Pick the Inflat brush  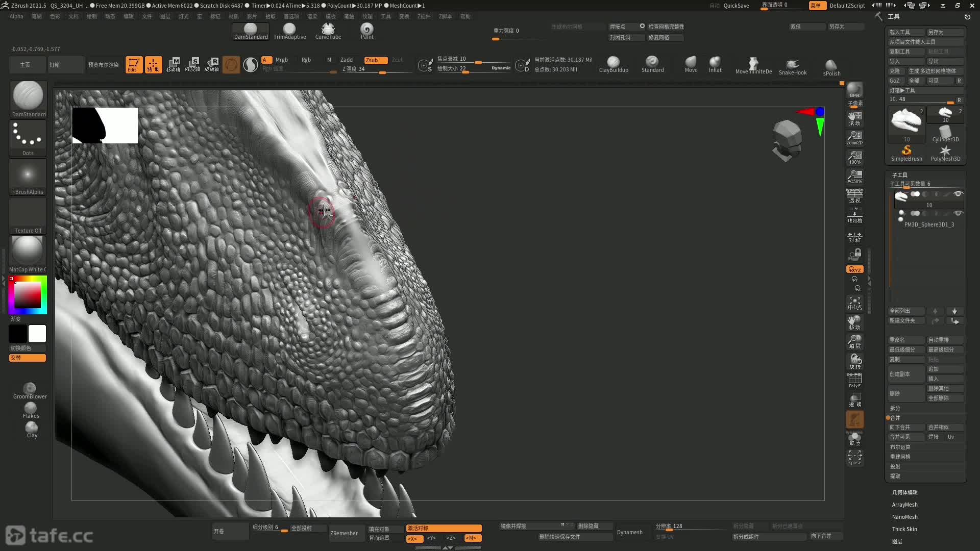coord(715,65)
